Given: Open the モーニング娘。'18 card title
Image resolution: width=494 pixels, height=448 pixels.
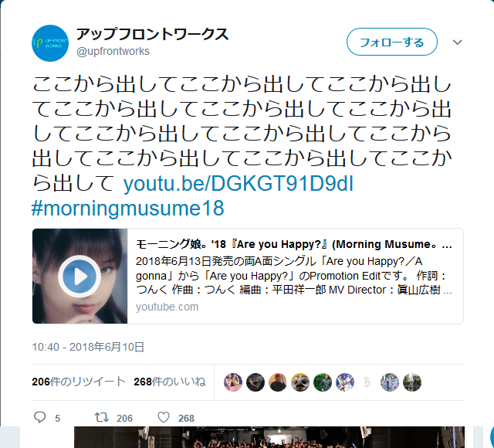Looking at the screenshot, I should (x=294, y=244).
